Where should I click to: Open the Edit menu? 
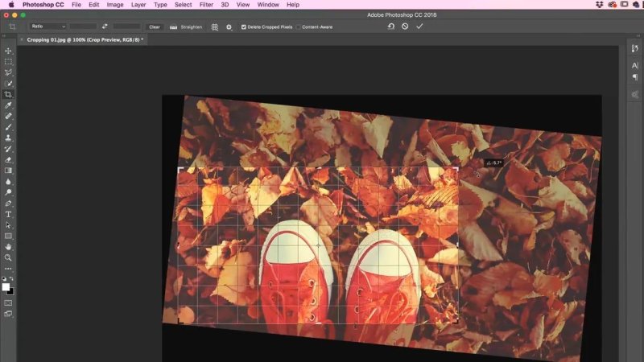point(94,5)
